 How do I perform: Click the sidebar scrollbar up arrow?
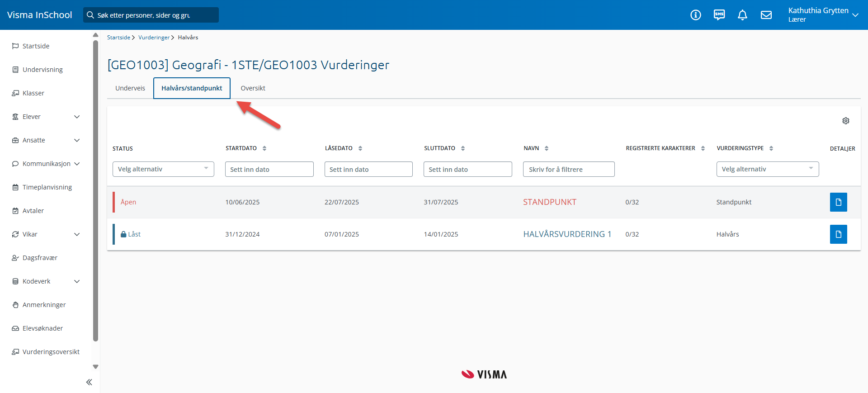click(x=95, y=35)
